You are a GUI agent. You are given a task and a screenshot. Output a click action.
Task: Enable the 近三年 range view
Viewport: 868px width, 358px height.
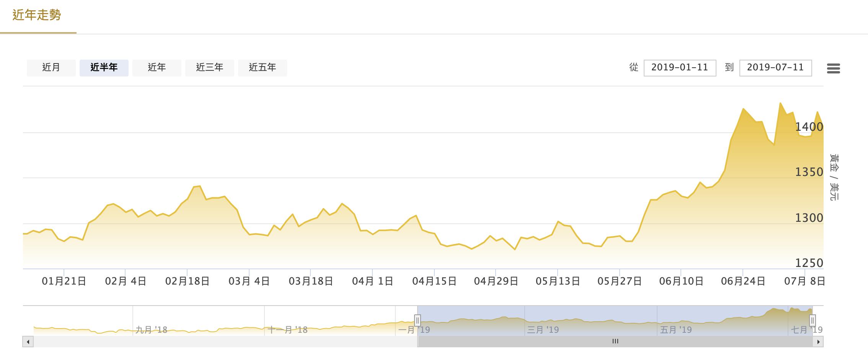point(210,67)
